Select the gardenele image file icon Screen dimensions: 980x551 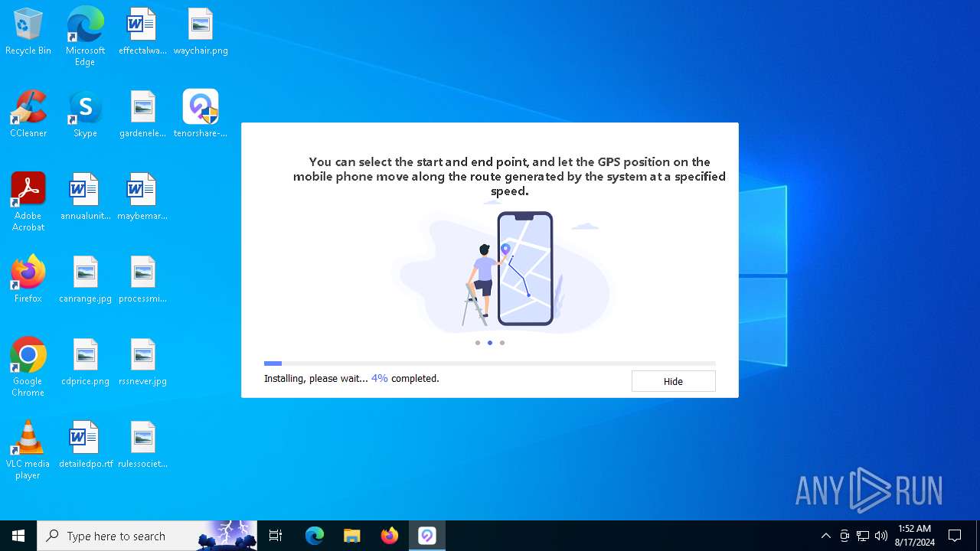(x=142, y=115)
